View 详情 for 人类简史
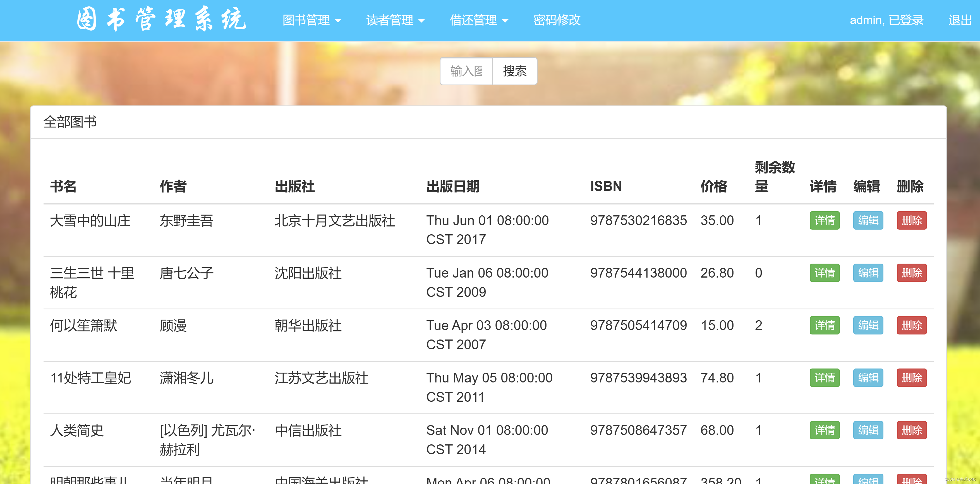The width and height of the screenshot is (980, 484). 824,430
